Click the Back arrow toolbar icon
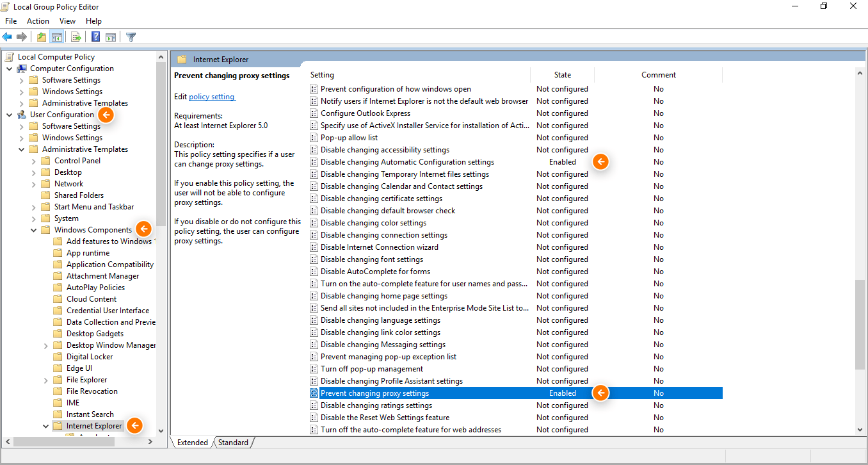This screenshot has height=465, width=868. tap(8, 37)
